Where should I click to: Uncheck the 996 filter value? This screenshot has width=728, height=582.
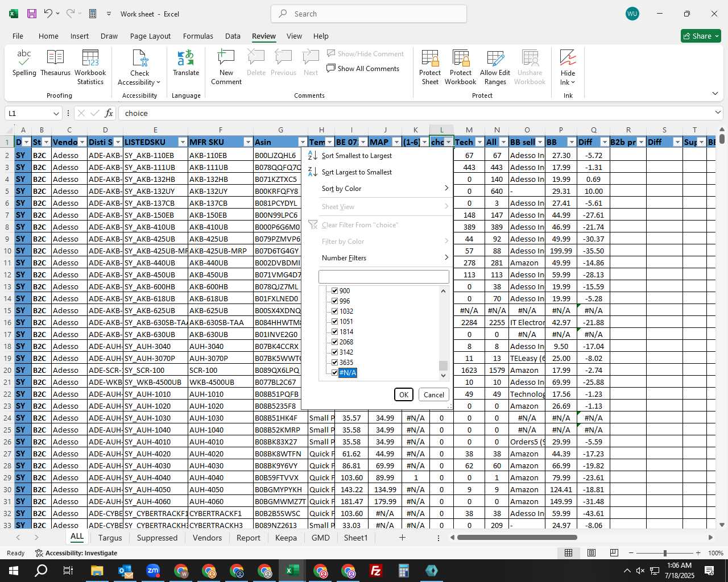pyautogui.click(x=335, y=301)
